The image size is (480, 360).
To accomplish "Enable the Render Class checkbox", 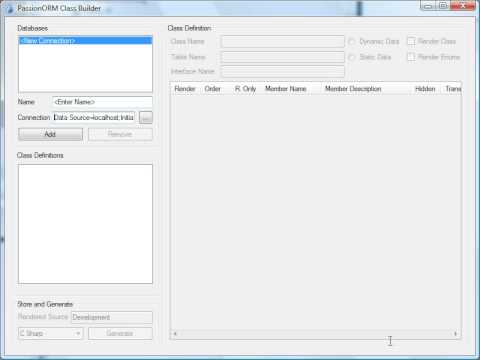I will (411, 41).
